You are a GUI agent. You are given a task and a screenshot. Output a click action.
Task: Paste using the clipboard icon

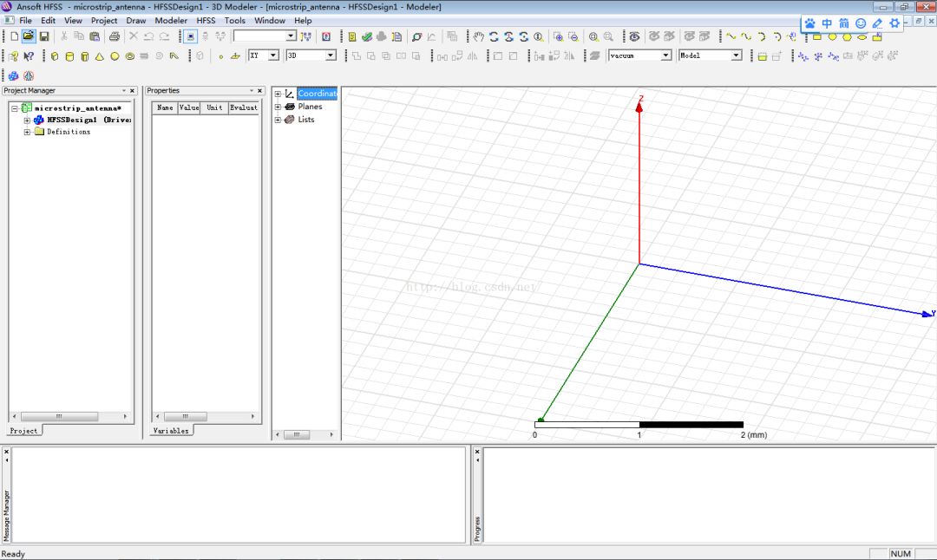95,36
